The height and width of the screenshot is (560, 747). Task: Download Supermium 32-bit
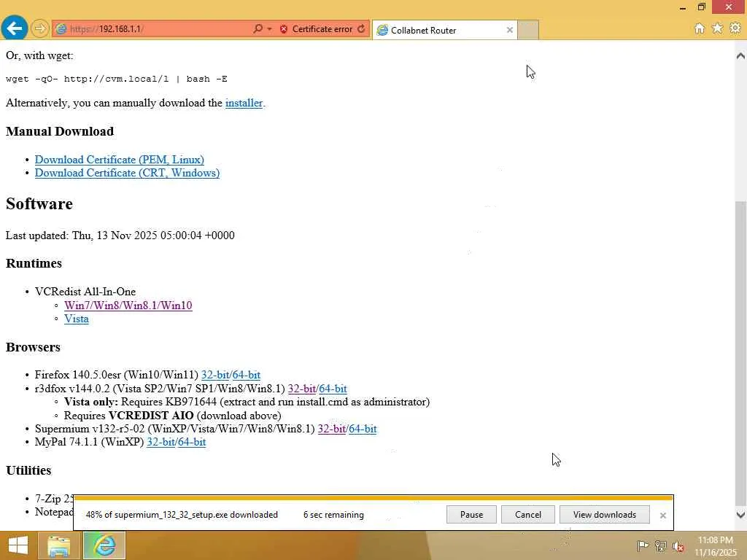coord(332,429)
